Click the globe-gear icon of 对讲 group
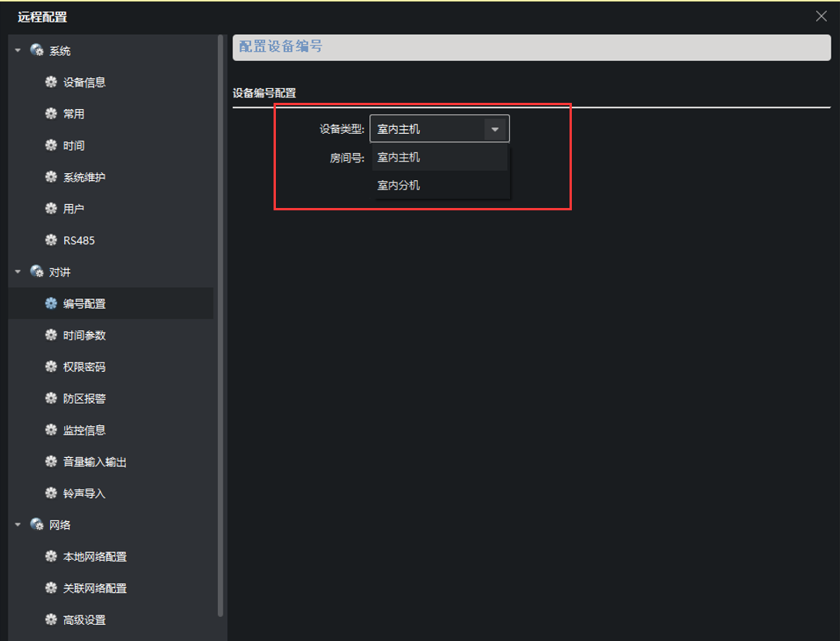This screenshot has height=641, width=840. (37, 271)
